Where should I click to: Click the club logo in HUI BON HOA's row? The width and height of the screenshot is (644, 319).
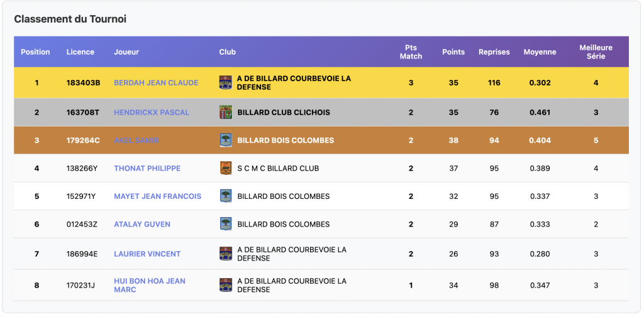tap(225, 285)
